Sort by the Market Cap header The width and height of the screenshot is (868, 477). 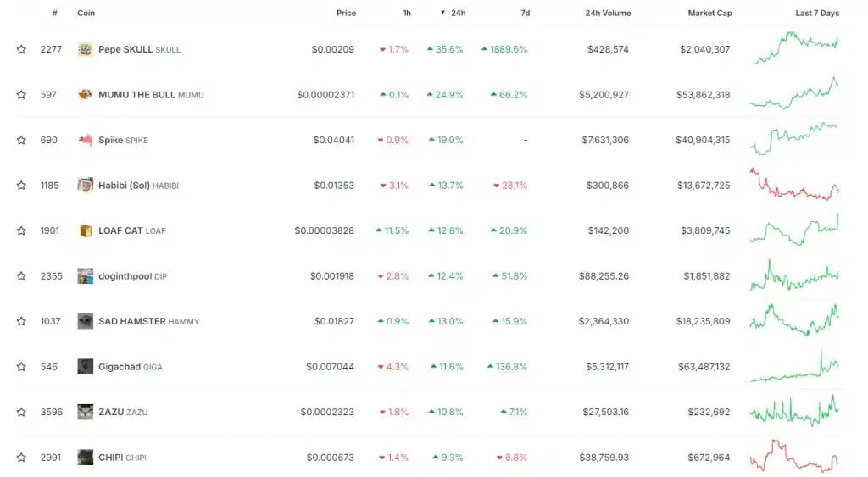pos(709,13)
